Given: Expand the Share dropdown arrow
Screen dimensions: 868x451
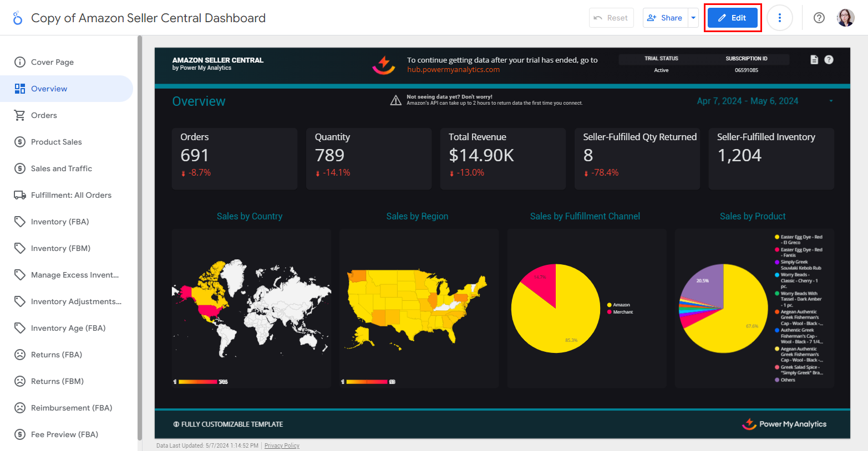Looking at the screenshot, I should tap(693, 18).
